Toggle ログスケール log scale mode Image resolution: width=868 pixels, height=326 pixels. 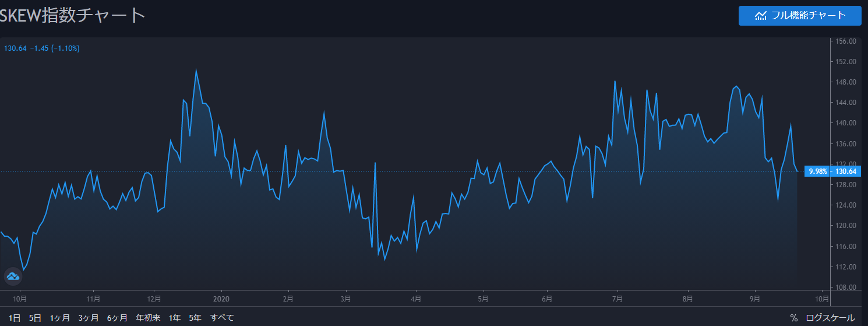point(830,318)
